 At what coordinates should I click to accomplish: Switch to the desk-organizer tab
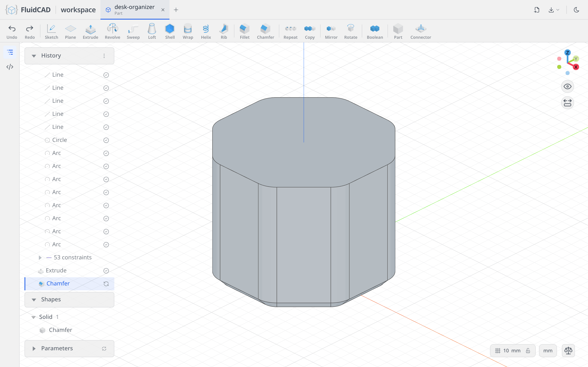135,10
